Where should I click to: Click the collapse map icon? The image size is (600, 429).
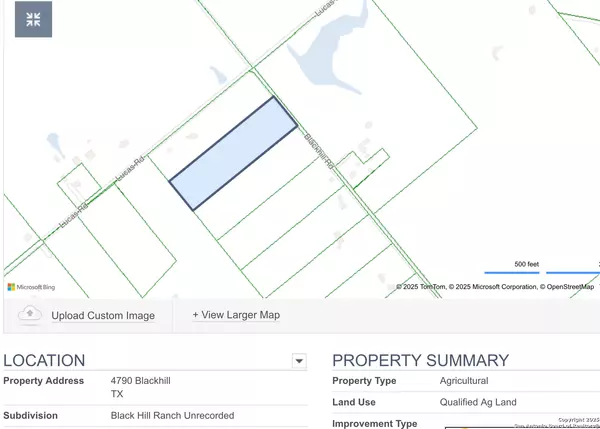[x=33, y=20]
